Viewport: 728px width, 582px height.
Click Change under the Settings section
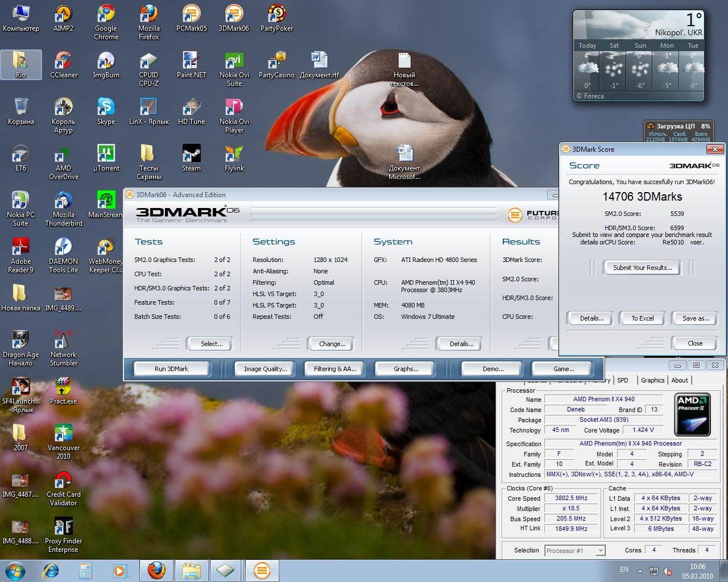coord(332,344)
